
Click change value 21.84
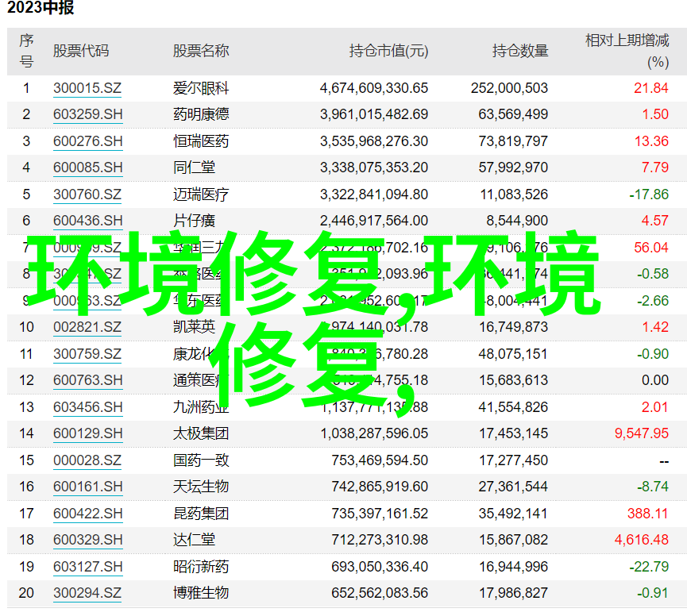pos(651,88)
